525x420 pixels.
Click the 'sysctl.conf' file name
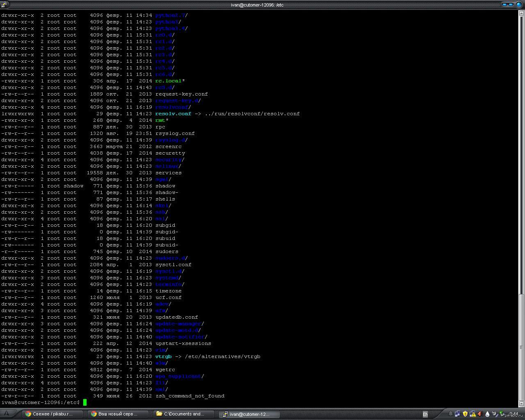tap(173, 265)
